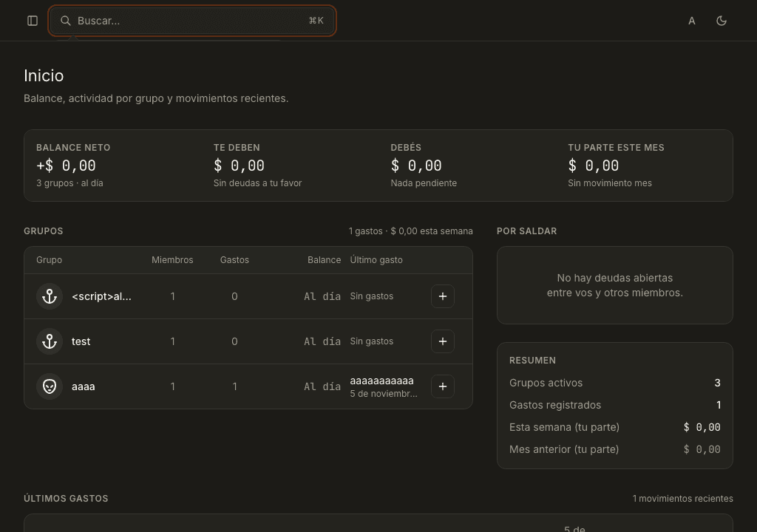Click 'Mes anterior (tu parte)' summary row
This screenshot has width=757, height=532.
(x=614, y=449)
